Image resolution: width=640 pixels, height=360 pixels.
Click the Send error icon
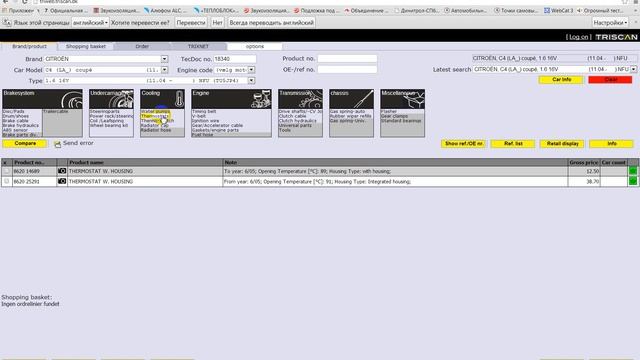pos(58,144)
